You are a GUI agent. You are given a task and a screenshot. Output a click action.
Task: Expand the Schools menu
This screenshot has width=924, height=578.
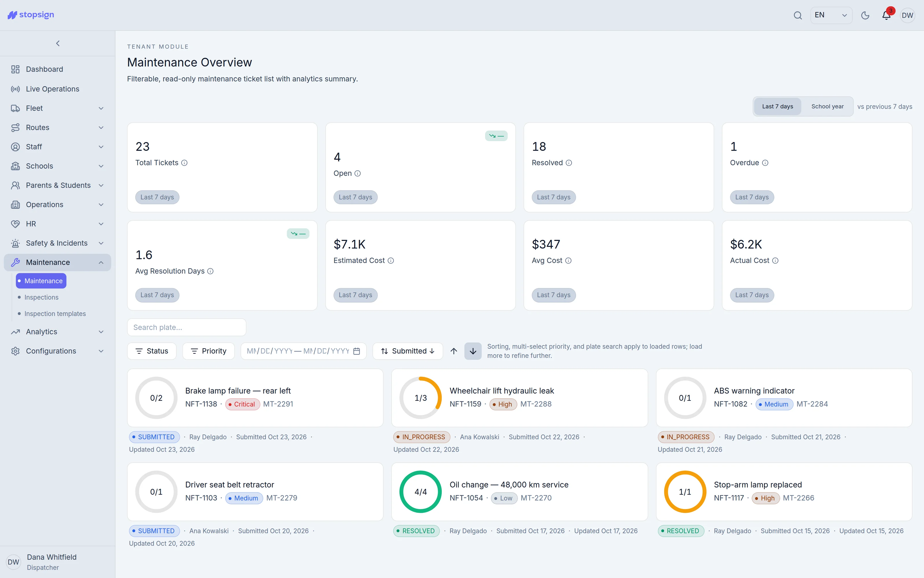(58, 166)
